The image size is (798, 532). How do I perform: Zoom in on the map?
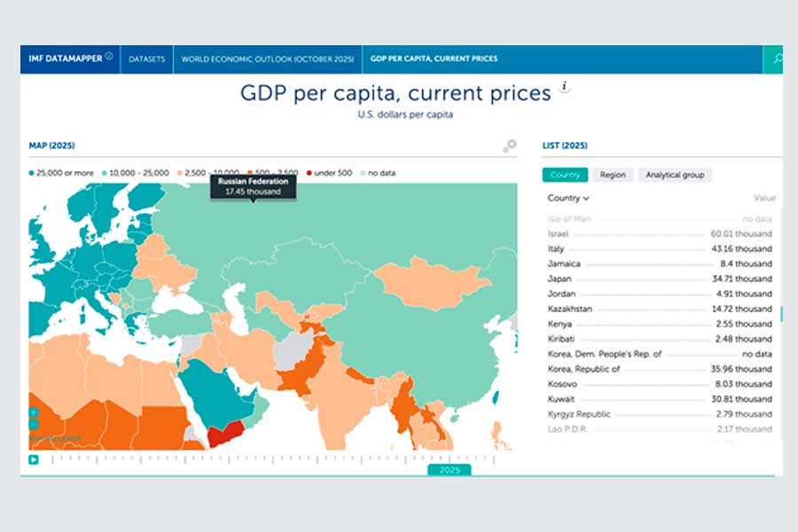click(34, 412)
